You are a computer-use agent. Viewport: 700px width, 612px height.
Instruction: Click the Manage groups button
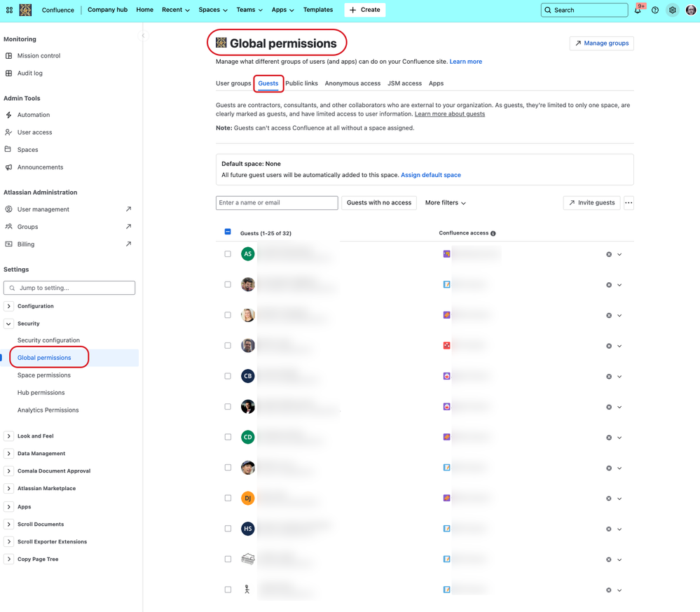[x=601, y=43]
